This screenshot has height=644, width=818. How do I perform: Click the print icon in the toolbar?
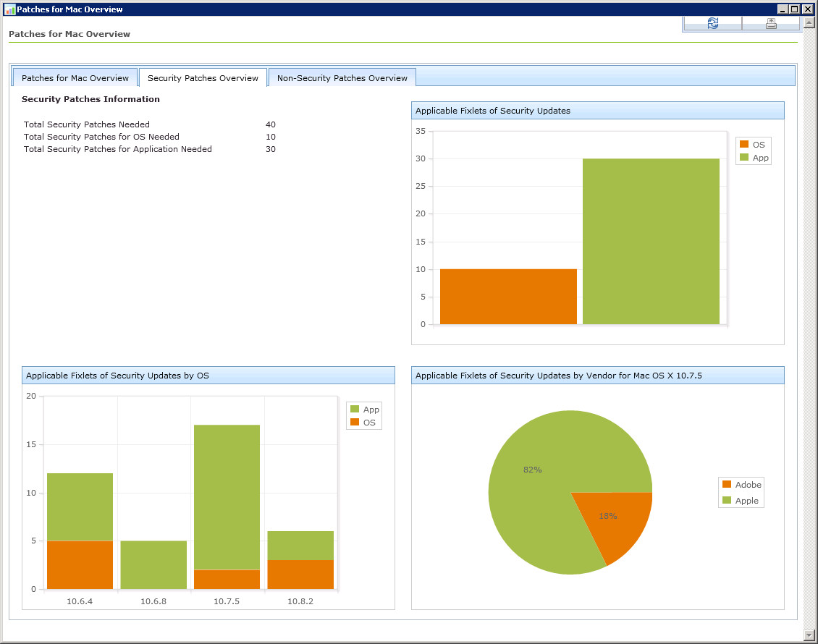[x=771, y=23]
